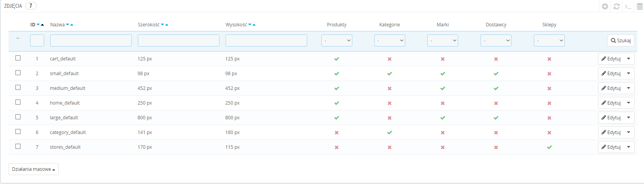
Task: Toggle Produkty status for category_default
Action: (336, 132)
